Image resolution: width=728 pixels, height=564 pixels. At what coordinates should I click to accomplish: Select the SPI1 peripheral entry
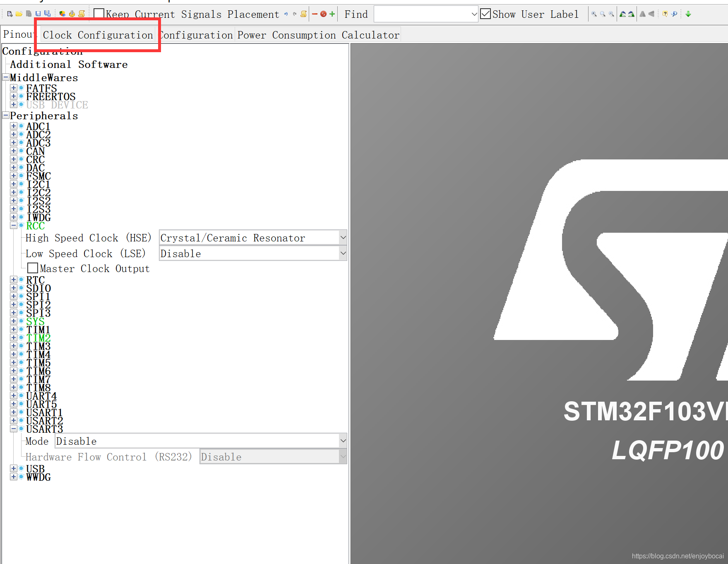(x=38, y=296)
